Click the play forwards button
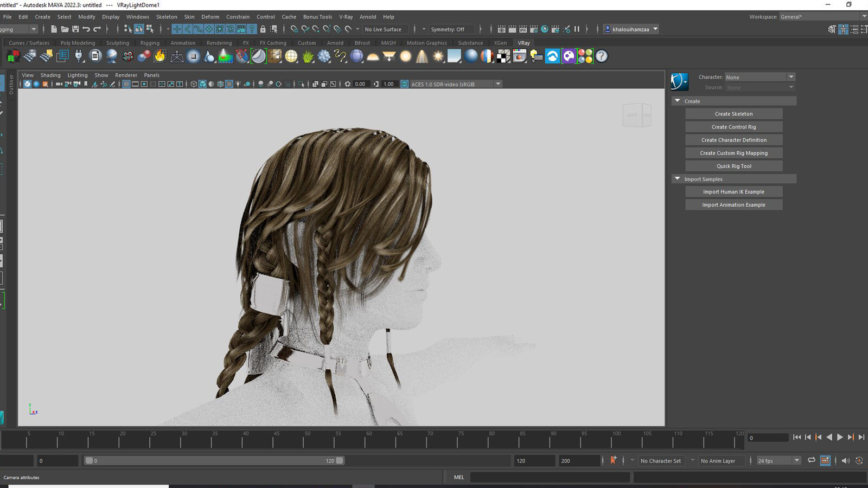868x488 pixels. point(840,437)
